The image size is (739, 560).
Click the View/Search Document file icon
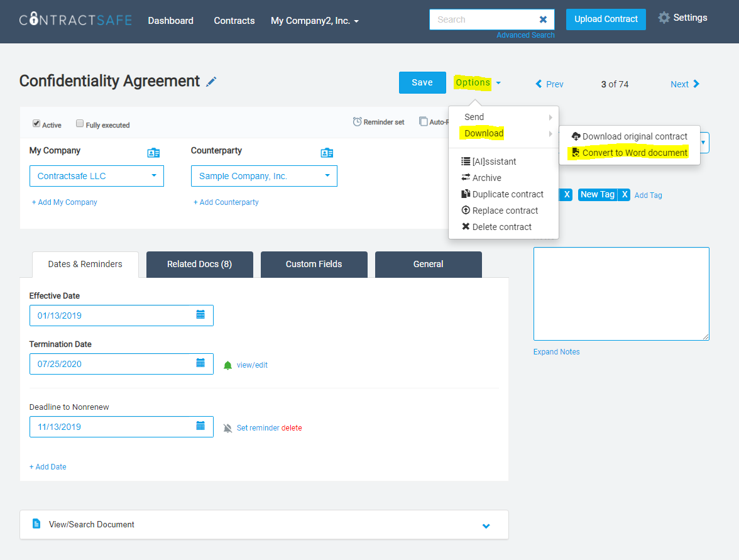(x=36, y=524)
